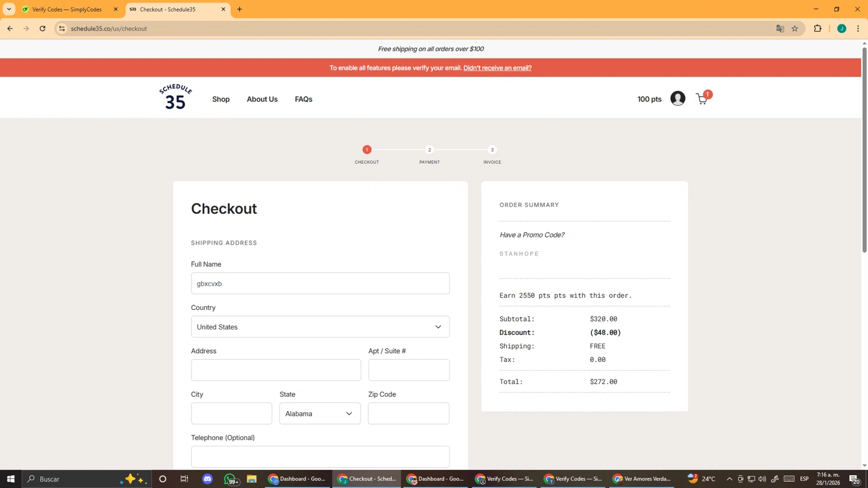Open the Shop menu
This screenshot has width=868, height=488.
coord(221,99)
